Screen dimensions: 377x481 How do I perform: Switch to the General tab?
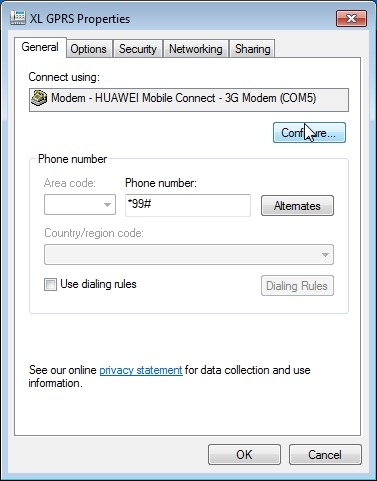tap(40, 47)
